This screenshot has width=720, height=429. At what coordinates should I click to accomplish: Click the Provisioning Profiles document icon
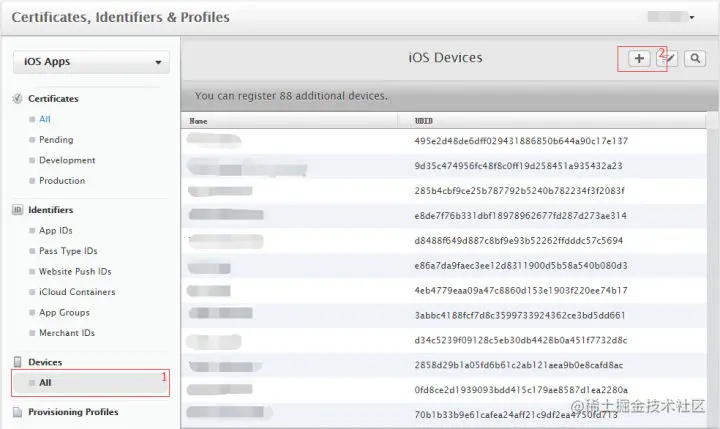pyautogui.click(x=17, y=412)
